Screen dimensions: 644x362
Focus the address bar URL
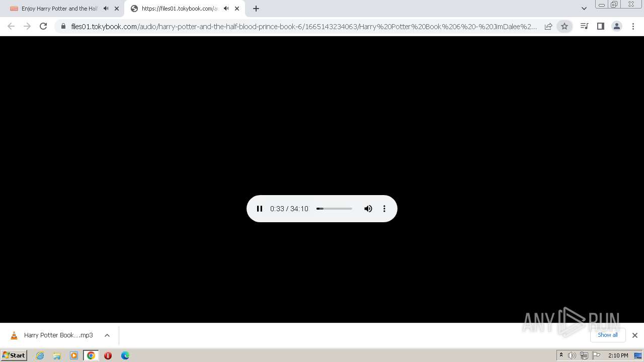[304, 27]
